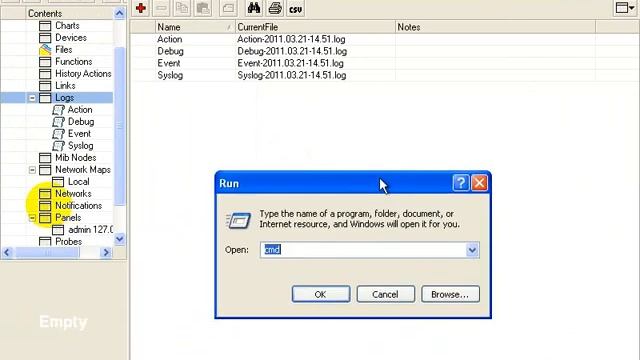This screenshot has height=360, width=640.
Task: Close the Run dialog with the X
Action: [480, 183]
